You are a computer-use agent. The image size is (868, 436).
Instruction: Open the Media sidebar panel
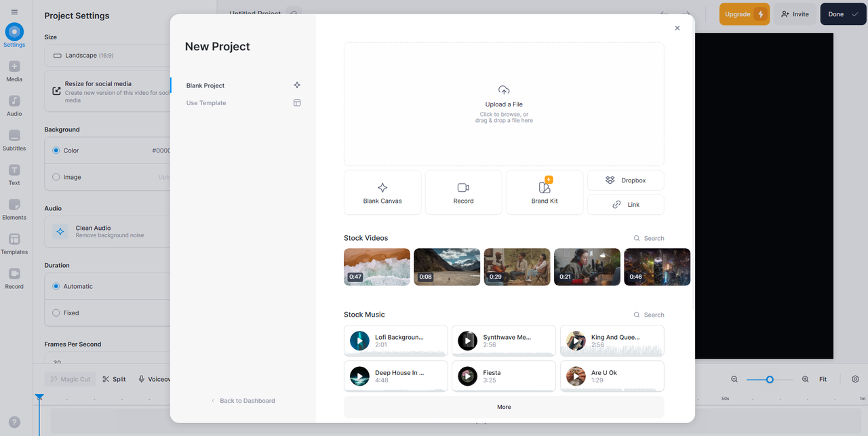pos(14,71)
